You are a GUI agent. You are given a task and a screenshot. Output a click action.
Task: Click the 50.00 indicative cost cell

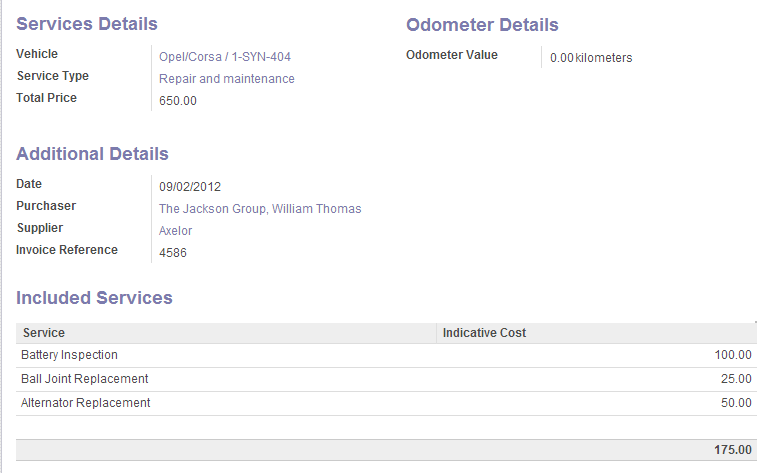click(x=736, y=403)
